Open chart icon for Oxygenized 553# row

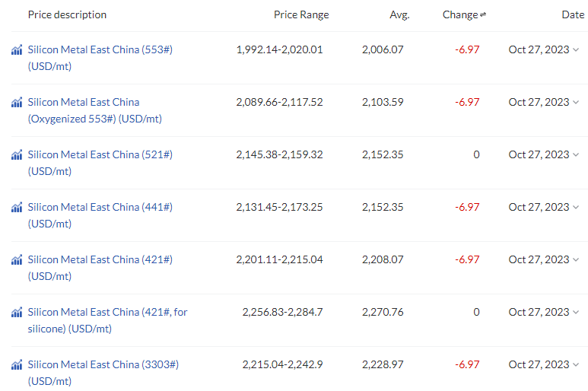pos(17,103)
